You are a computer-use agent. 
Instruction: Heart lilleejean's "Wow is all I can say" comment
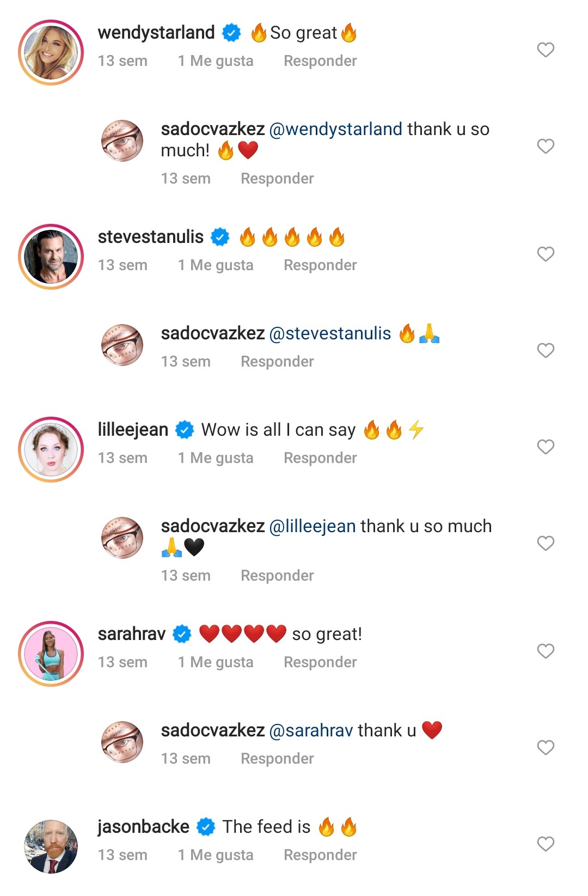(x=546, y=447)
